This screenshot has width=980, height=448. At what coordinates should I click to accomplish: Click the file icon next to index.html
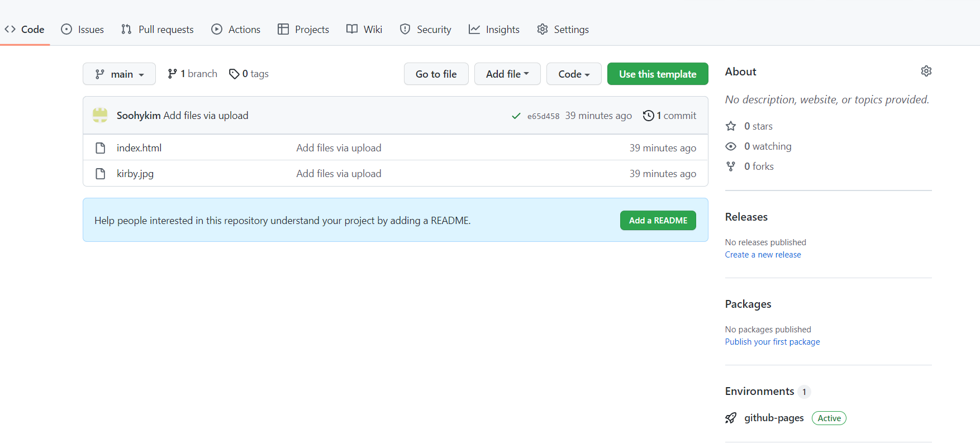[x=101, y=148]
